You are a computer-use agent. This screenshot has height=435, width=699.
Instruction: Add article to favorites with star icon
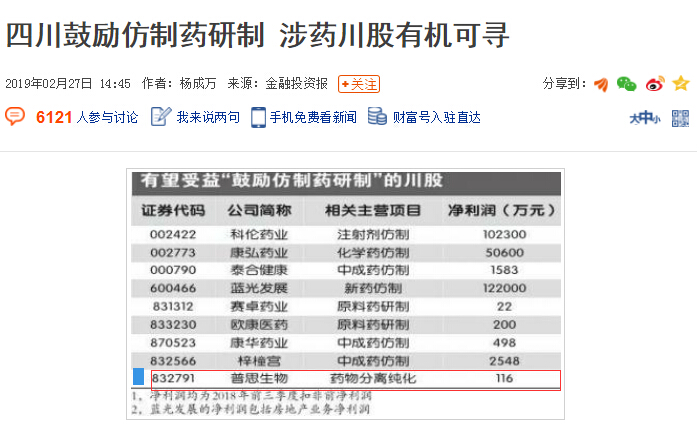[x=680, y=84]
